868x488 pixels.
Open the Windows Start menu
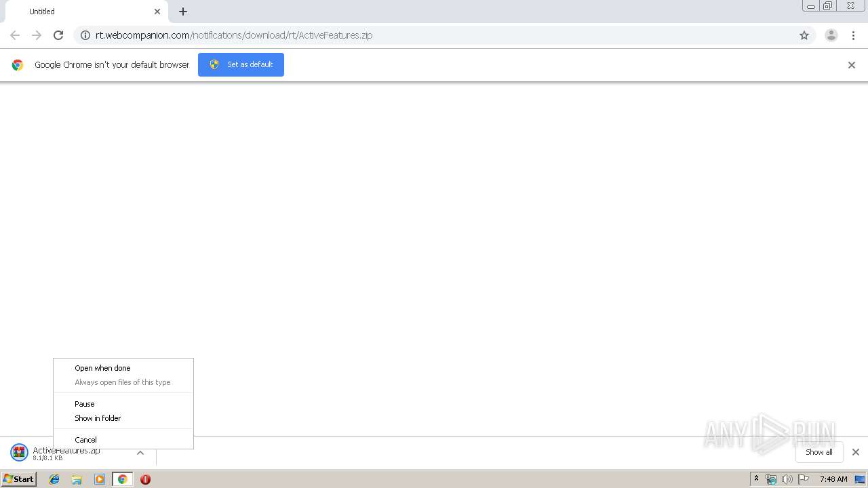[19, 479]
